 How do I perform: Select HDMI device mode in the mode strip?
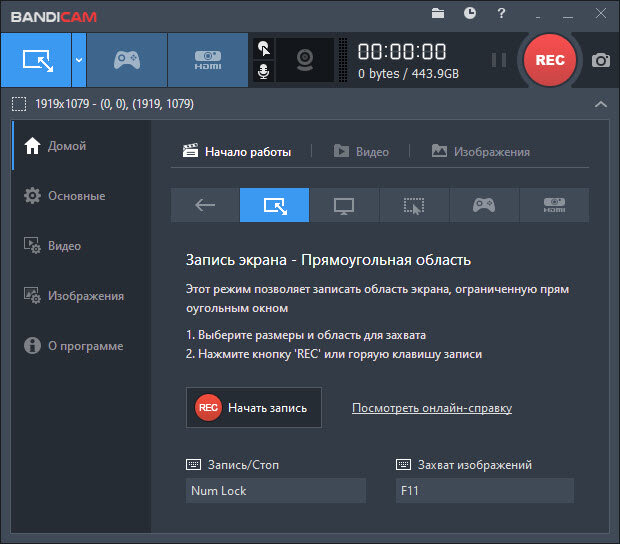click(x=554, y=205)
